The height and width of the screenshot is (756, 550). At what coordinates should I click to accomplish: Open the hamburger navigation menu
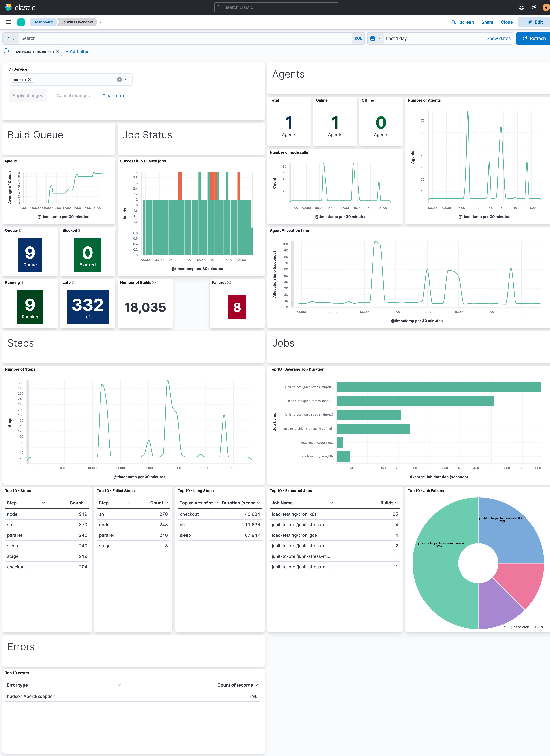click(9, 22)
